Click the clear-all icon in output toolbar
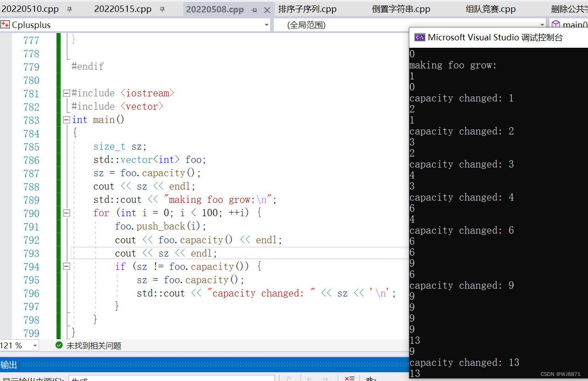The width and height of the screenshot is (588, 381). pyautogui.click(x=350, y=378)
